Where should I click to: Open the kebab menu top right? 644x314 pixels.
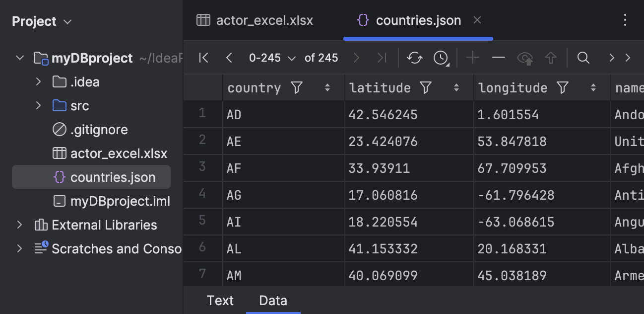(625, 20)
